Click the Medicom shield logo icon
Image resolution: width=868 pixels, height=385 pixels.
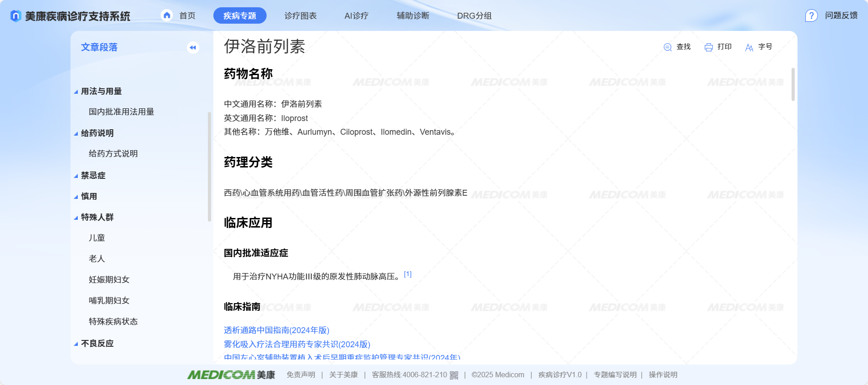[16, 16]
